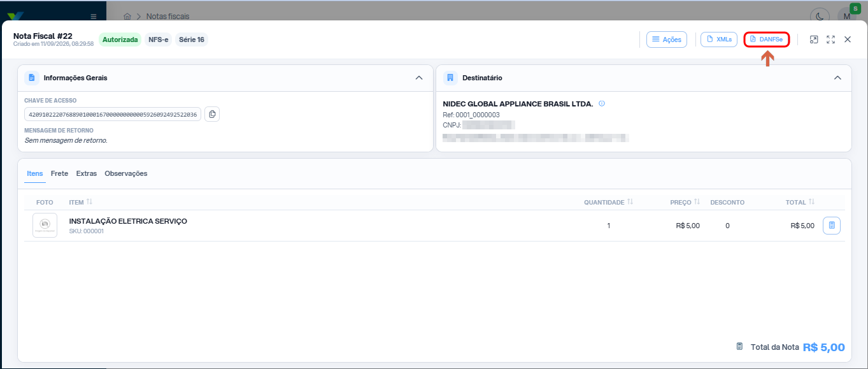Open the hamburger sidebar menu
This screenshot has height=369, width=868.
coord(94,17)
